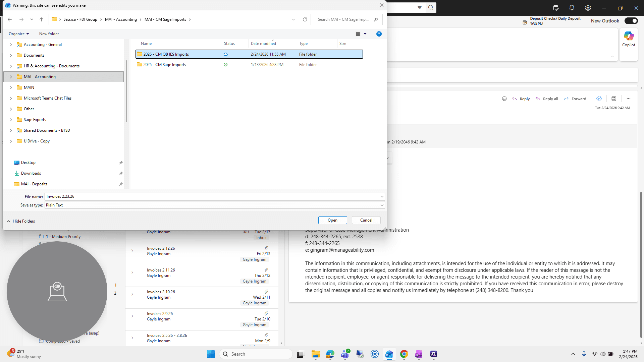Toggle the New Outlook switch

click(x=631, y=21)
